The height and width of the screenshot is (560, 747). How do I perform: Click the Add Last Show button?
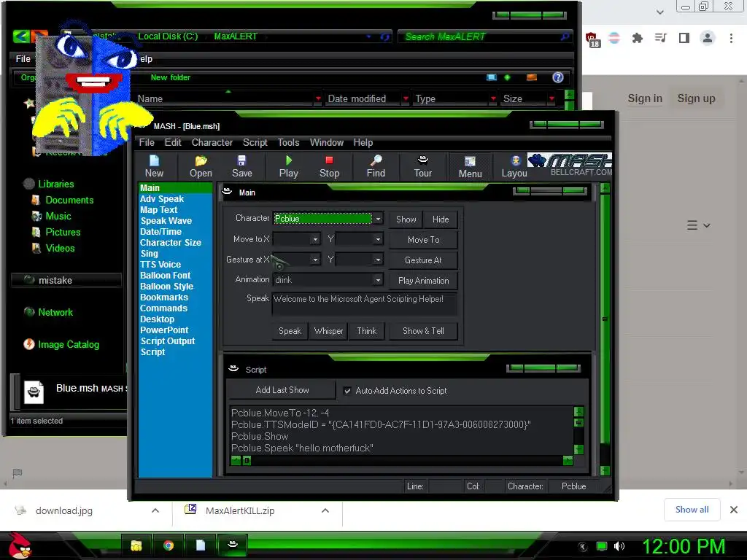pos(282,389)
